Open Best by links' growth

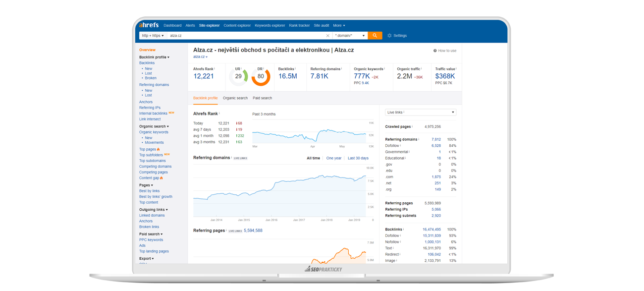coord(156,197)
